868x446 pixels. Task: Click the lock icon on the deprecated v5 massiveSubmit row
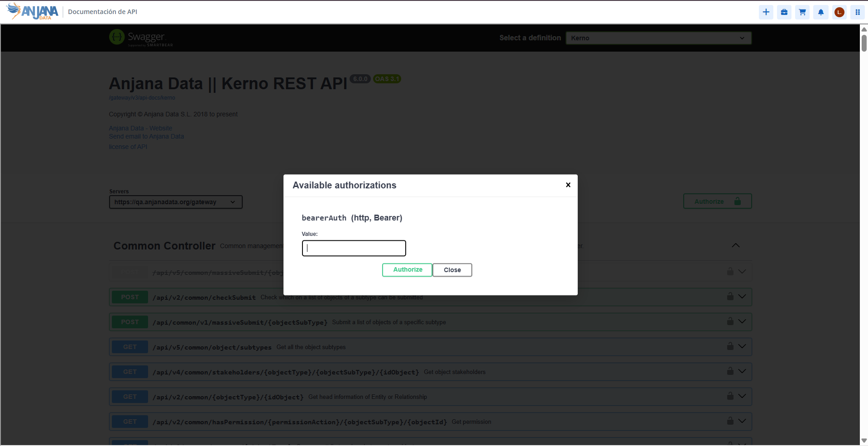tap(730, 271)
